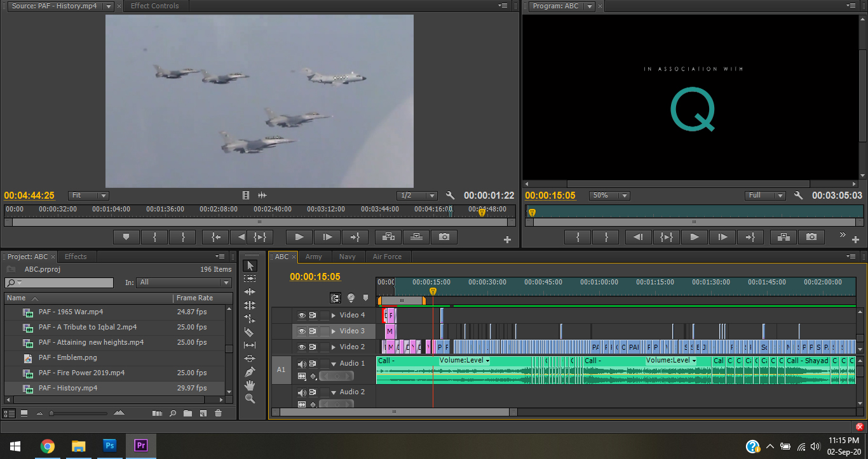The image size is (868, 459).
Task: Click the trash icon in Project panel
Action: click(218, 413)
